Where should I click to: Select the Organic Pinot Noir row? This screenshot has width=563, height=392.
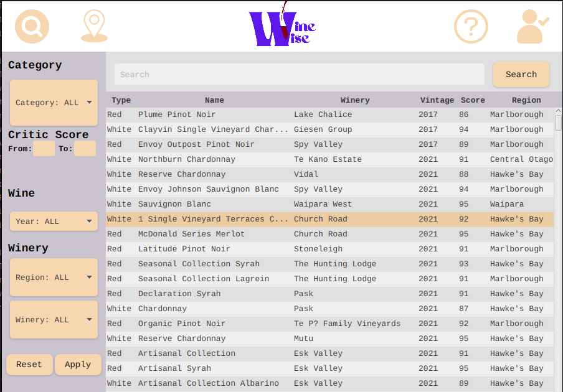click(x=329, y=324)
